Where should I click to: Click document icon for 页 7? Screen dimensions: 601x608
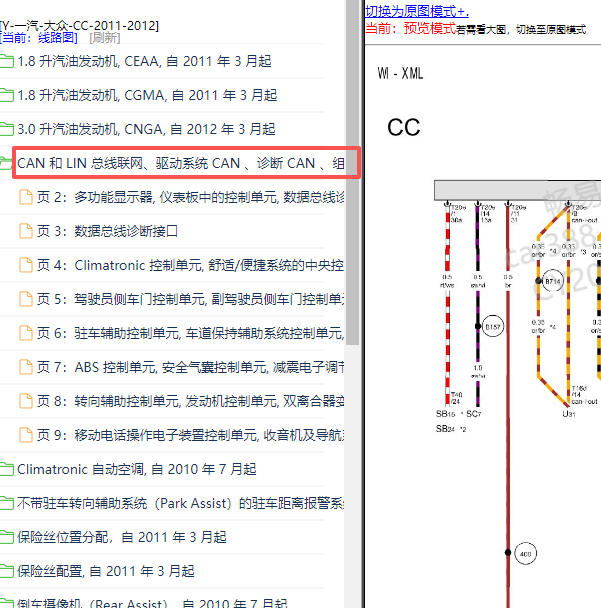tap(26, 367)
